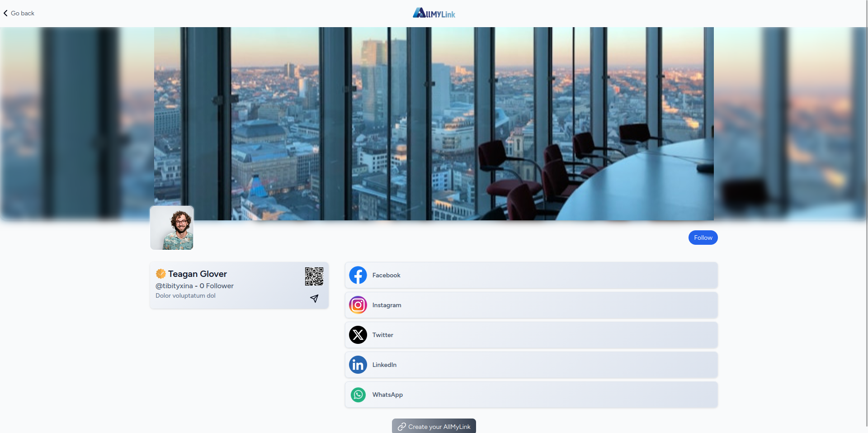Image resolution: width=868 pixels, height=433 pixels.
Task: Follow Teagan Glover's profile
Action: point(703,238)
